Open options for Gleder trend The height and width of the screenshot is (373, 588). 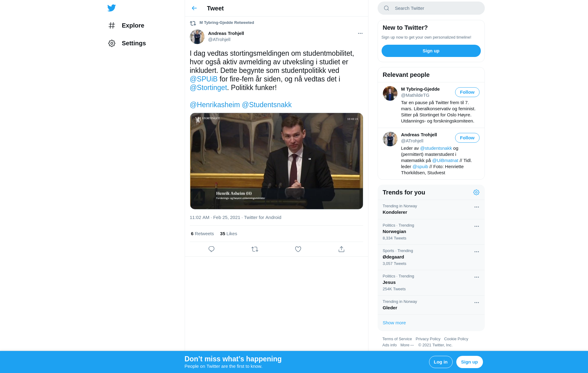point(477,303)
